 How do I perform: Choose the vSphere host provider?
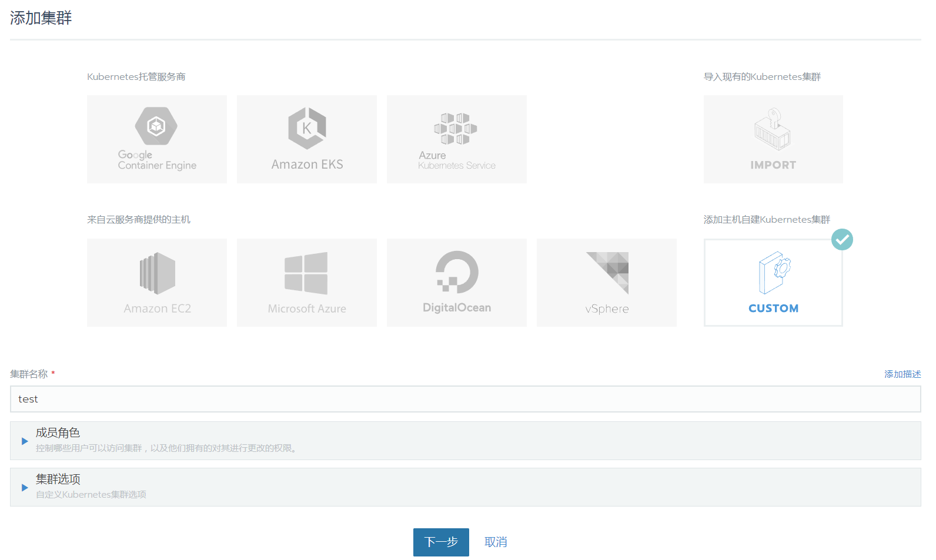607,283
